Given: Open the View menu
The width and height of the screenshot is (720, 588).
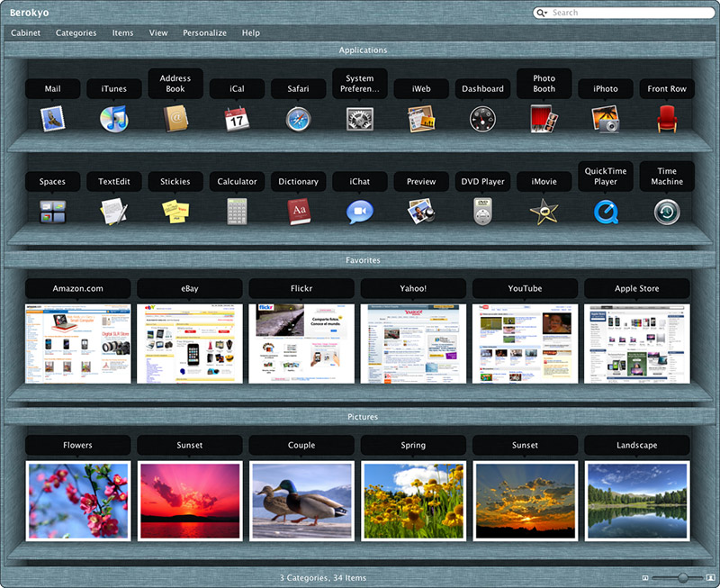Looking at the screenshot, I should tap(158, 33).
